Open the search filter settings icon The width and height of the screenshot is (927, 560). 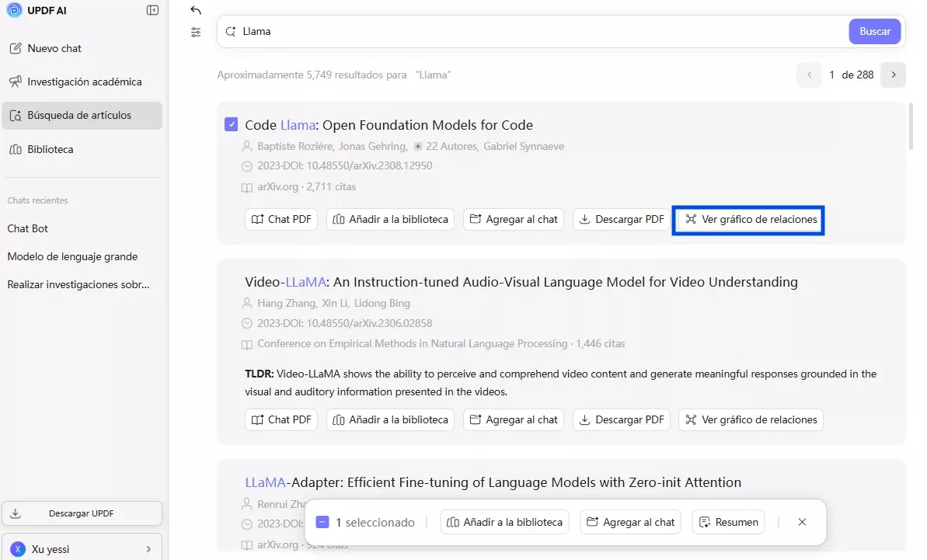[x=196, y=32]
